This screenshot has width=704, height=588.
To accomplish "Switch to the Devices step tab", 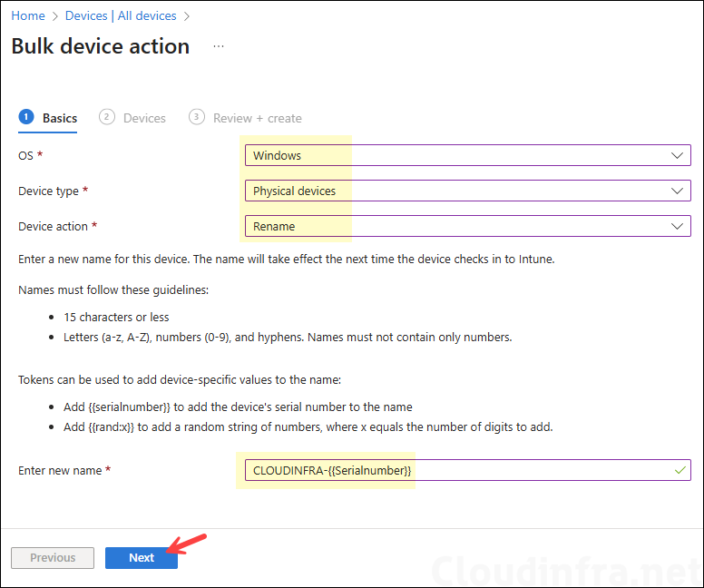I will pos(132,118).
